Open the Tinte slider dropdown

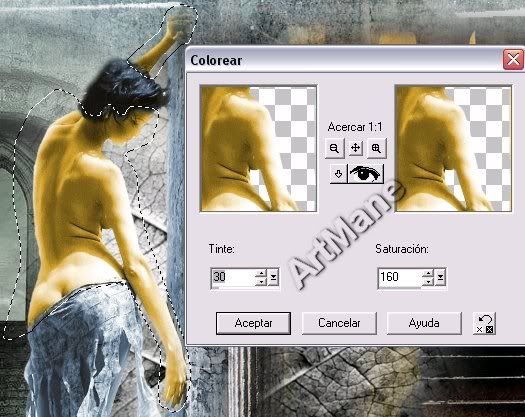click(x=274, y=277)
